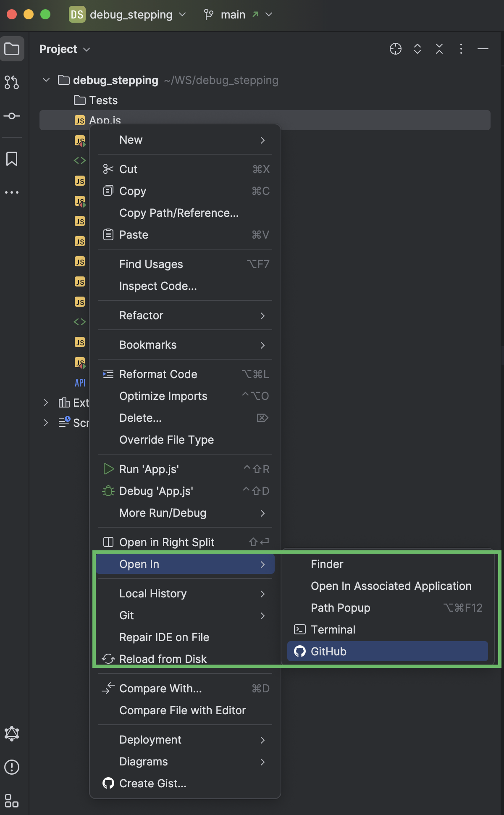Open the Project view dropdown
The width and height of the screenshot is (504, 815).
click(65, 49)
